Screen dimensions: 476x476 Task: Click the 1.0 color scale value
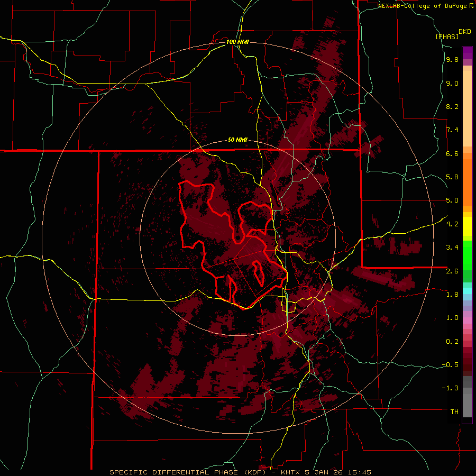452,318
